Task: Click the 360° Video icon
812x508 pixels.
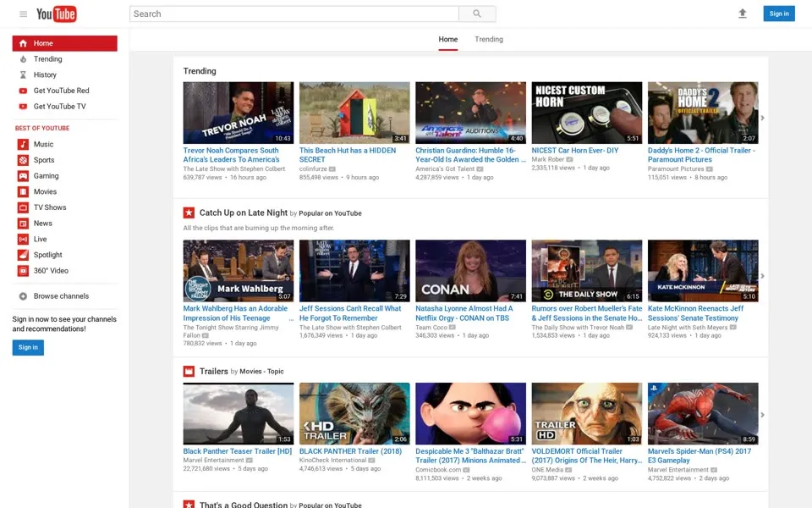Action: coord(23,271)
